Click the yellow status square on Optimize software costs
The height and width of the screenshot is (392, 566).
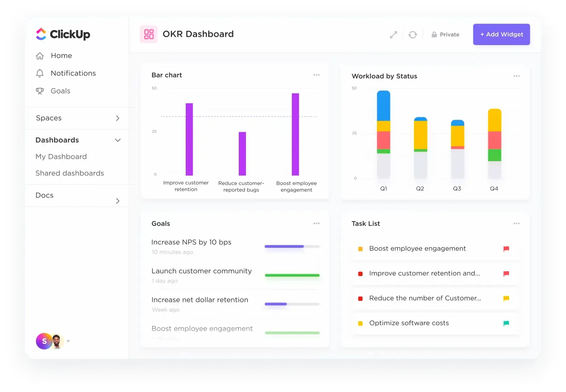(360, 323)
